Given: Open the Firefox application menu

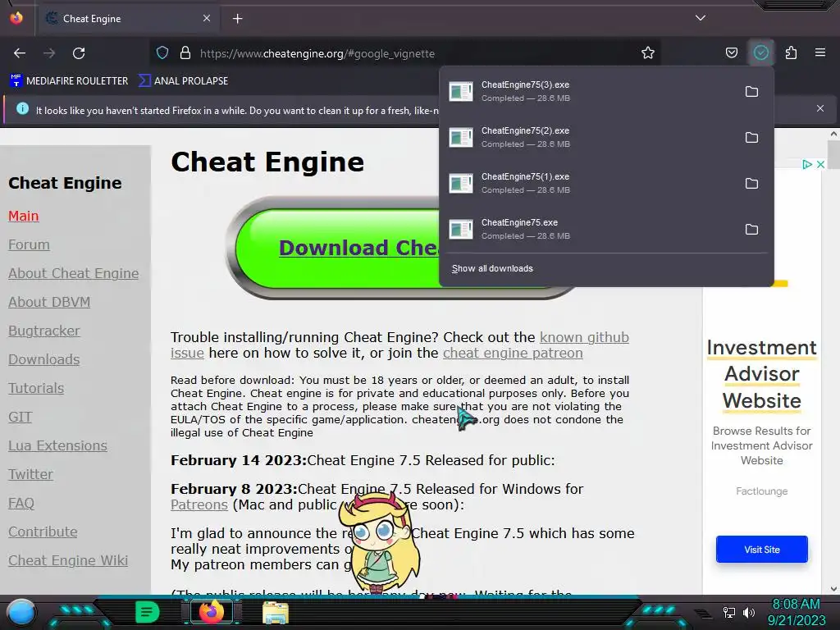Looking at the screenshot, I should pos(820,53).
